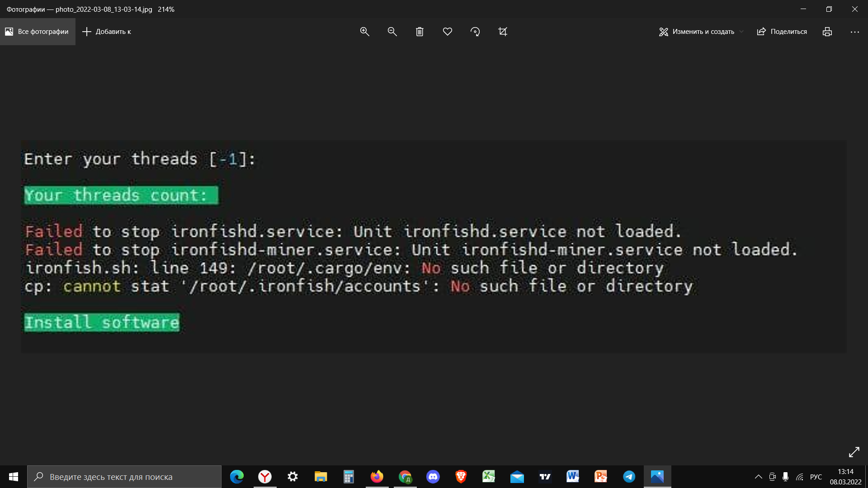Open the crop tool icon
This screenshot has width=868, height=488.
click(503, 32)
